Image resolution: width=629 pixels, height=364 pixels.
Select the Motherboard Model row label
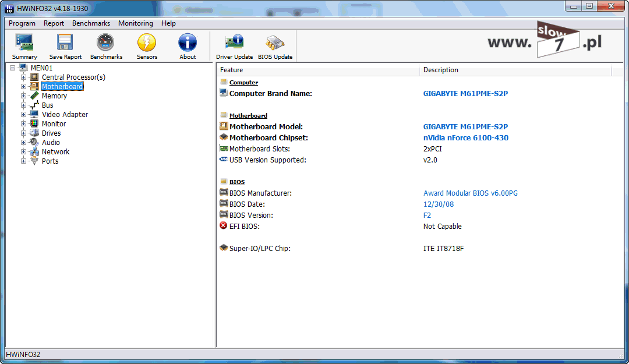pyautogui.click(x=266, y=126)
